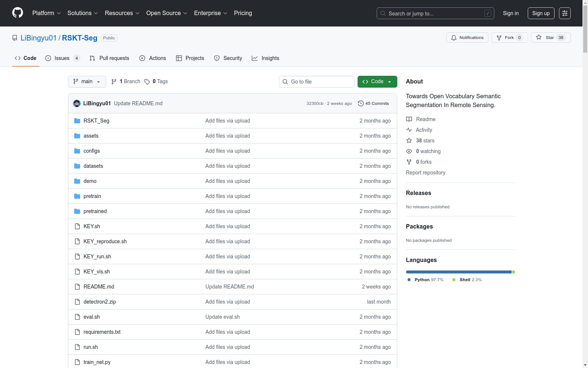Open the Shell 2.3% language link
Image resolution: width=588 pixels, height=368 pixels.
[x=467, y=280]
